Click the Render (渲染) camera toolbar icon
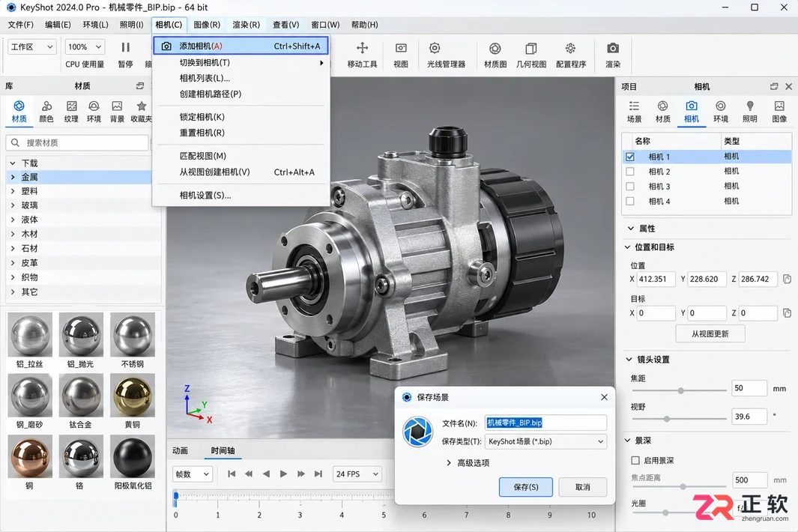The height and width of the screenshot is (532, 798). click(613, 49)
